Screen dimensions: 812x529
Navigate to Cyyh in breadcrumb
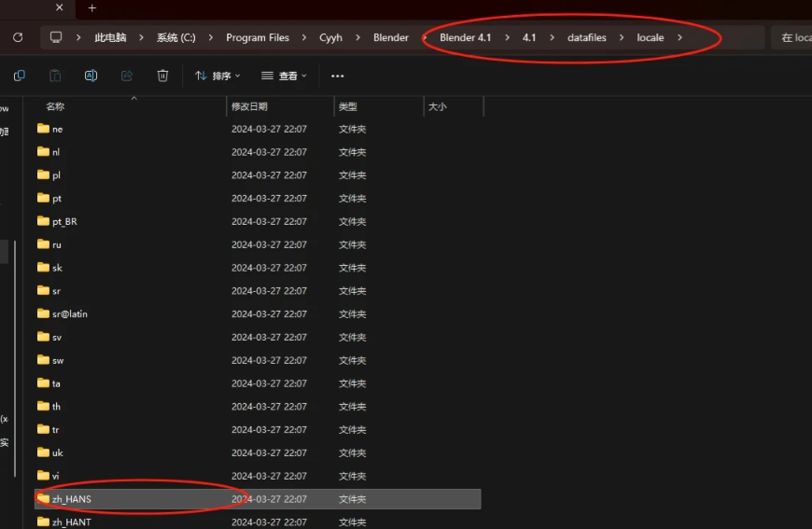click(x=330, y=37)
